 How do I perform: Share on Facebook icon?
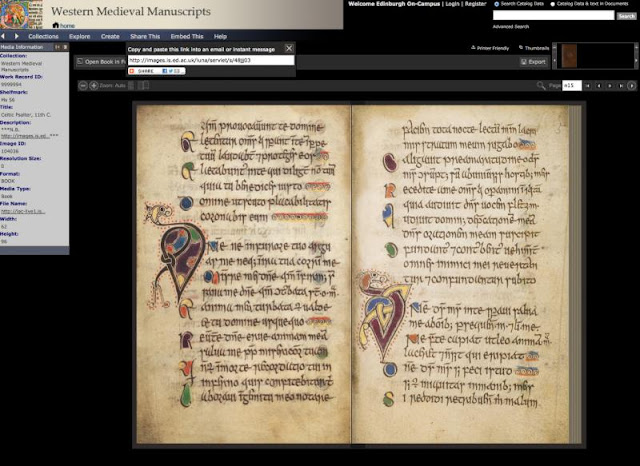pos(165,71)
